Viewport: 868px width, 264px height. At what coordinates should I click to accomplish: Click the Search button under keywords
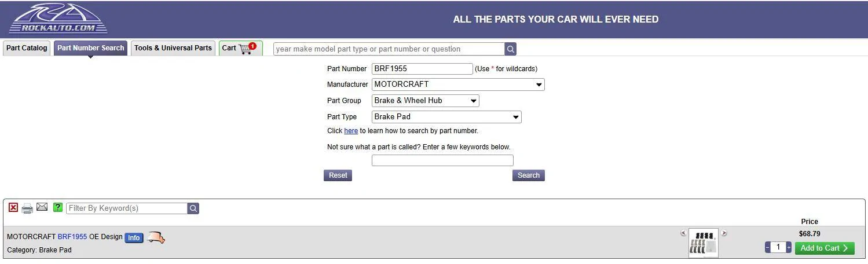pyautogui.click(x=529, y=175)
